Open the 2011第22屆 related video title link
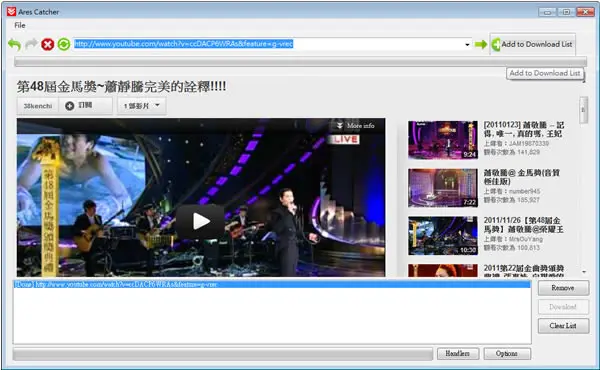This screenshot has height=370, width=600. (523, 272)
